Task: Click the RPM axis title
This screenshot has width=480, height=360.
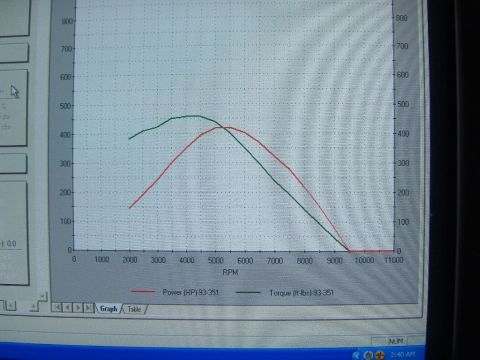Action: tap(230, 272)
